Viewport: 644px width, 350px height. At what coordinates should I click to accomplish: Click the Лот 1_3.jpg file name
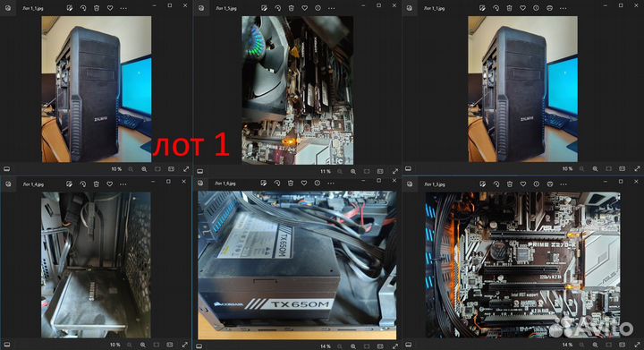pos(435,184)
